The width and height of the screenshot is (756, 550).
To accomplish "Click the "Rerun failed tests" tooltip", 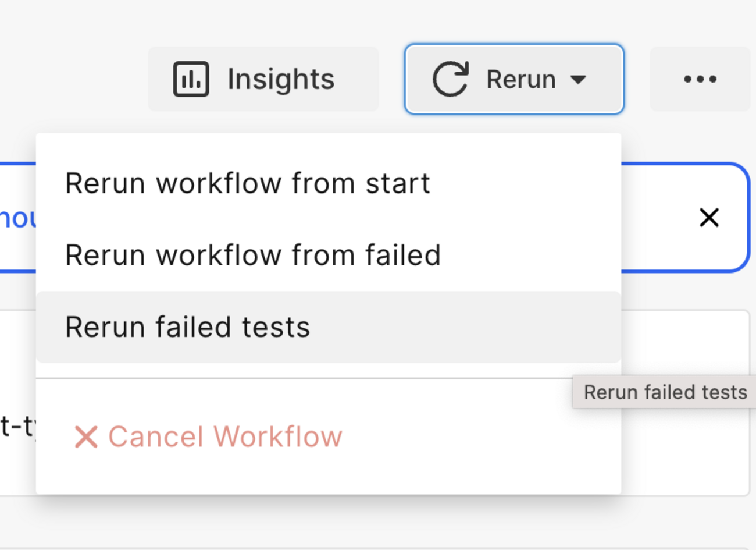I will [x=665, y=392].
